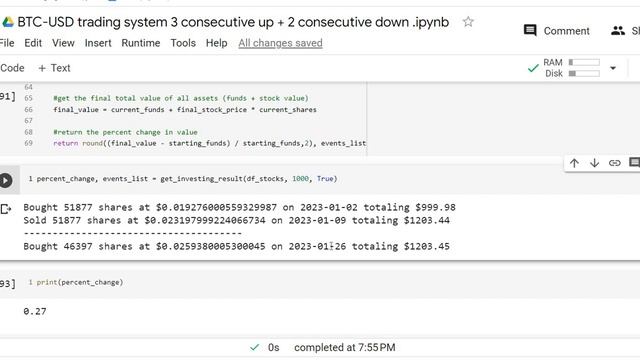The width and height of the screenshot is (640, 360).
Task: Star the notebook with the star icon
Action: tap(468, 22)
